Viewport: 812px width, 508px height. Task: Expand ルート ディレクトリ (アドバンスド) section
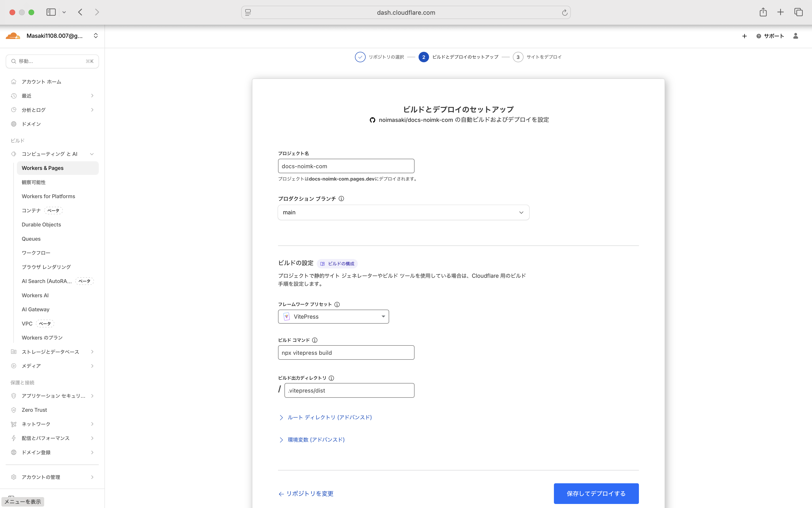[x=329, y=417]
